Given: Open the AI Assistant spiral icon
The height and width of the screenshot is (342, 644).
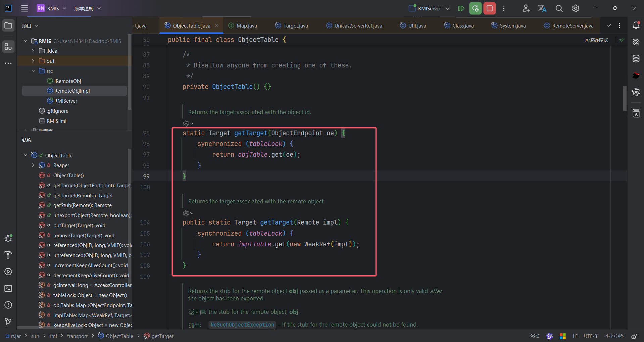Looking at the screenshot, I should [x=636, y=42].
